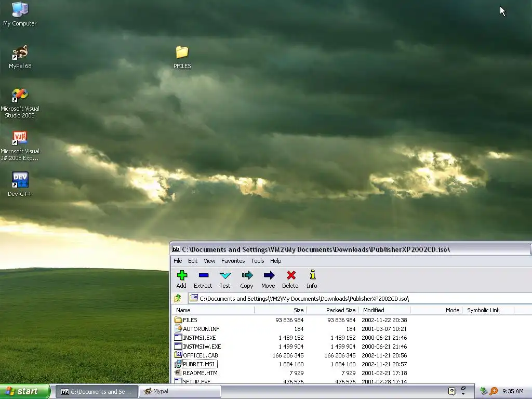Click the language bar options arrow
The height and width of the screenshot is (399, 532).
pos(463,394)
